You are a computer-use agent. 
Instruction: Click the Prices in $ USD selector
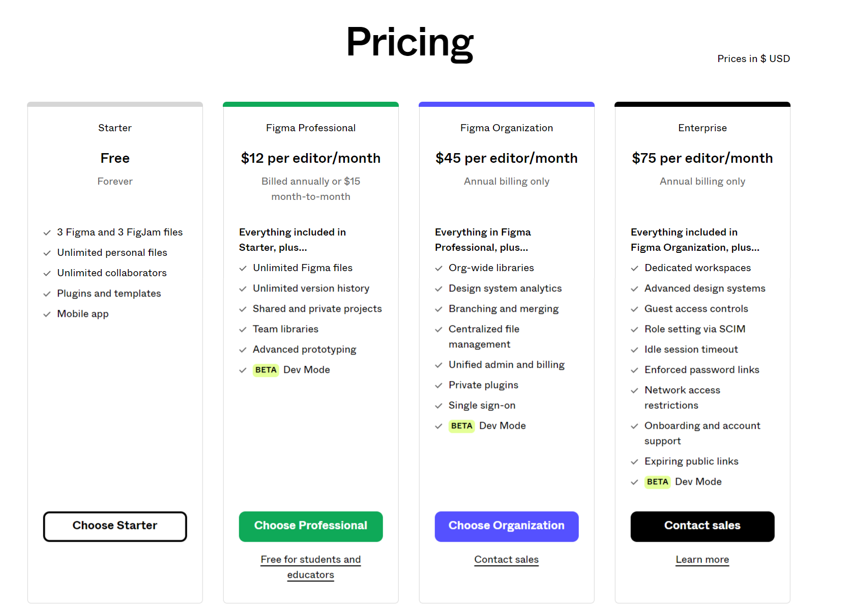click(x=753, y=58)
